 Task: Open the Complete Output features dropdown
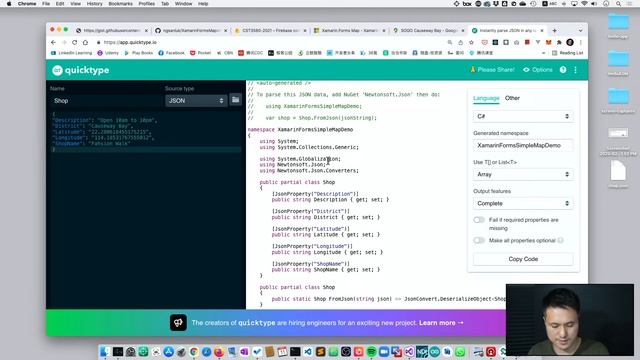(x=523, y=203)
